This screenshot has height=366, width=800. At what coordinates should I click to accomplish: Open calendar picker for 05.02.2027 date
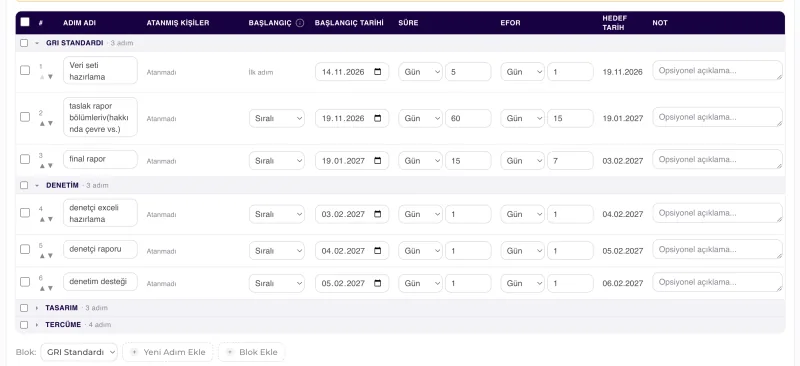pos(378,283)
